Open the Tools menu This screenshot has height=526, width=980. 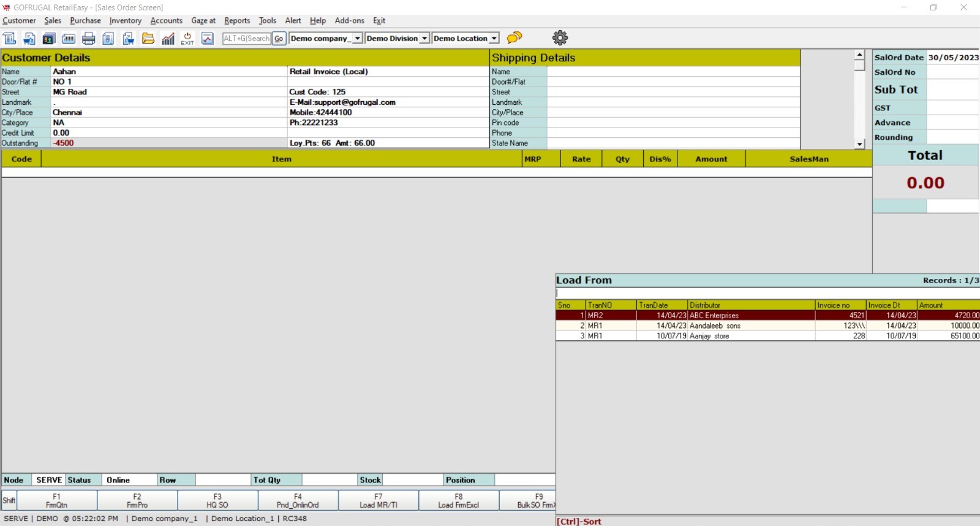[x=268, y=20]
